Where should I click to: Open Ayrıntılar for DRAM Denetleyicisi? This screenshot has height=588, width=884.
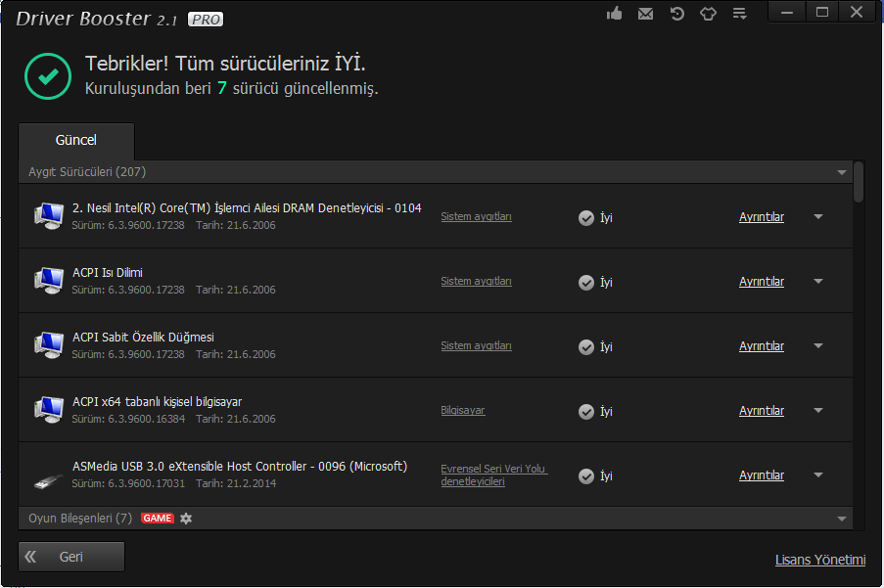(762, 217)
